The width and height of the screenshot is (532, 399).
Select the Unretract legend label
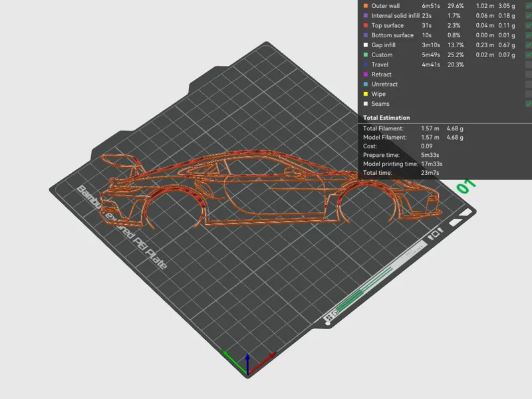pyautogui.click(x=384, y=84)
